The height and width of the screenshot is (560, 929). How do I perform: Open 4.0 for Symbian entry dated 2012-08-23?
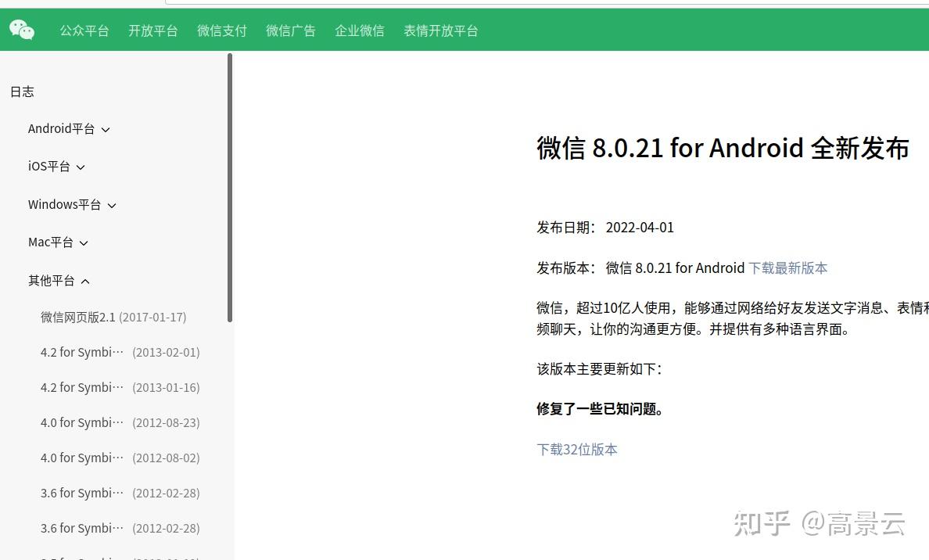[x=120, y=422]
